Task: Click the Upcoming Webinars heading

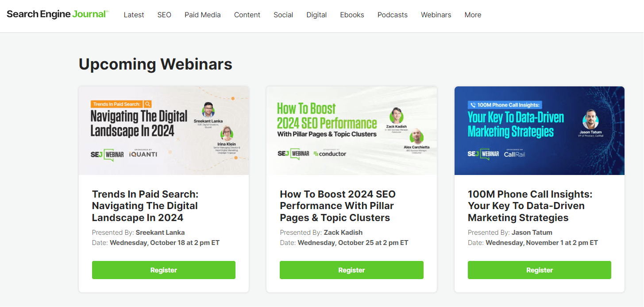Action: [x=155, y=64]
